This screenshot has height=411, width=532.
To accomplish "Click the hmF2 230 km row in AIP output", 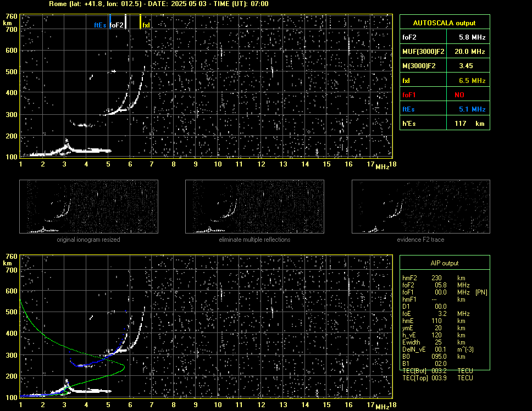I will pyautogui.click(x=433, y=277).
